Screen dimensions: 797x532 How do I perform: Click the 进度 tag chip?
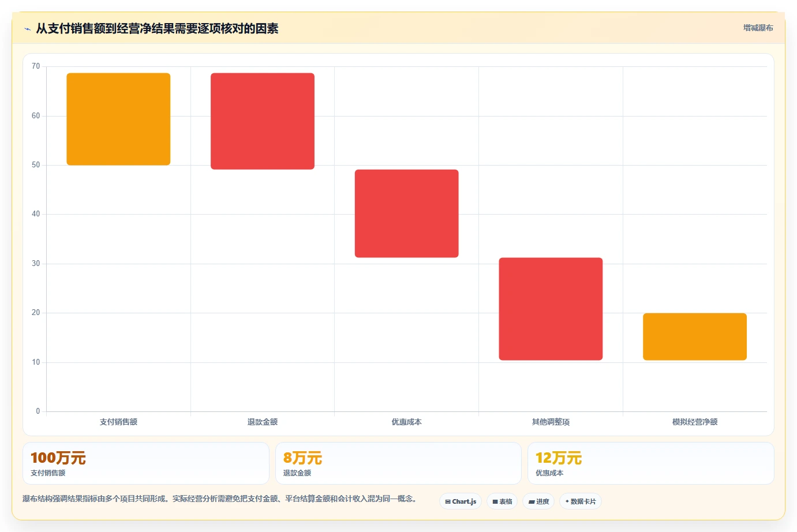click(x=538, y=501)
